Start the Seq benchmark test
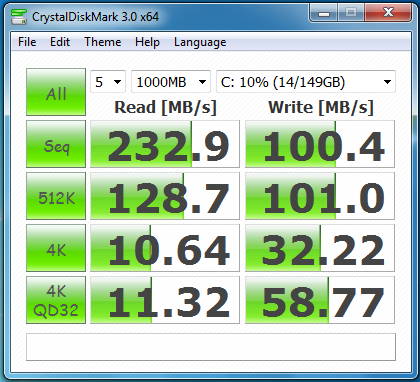Screen dimensions: 420x382 click(56, 144)
